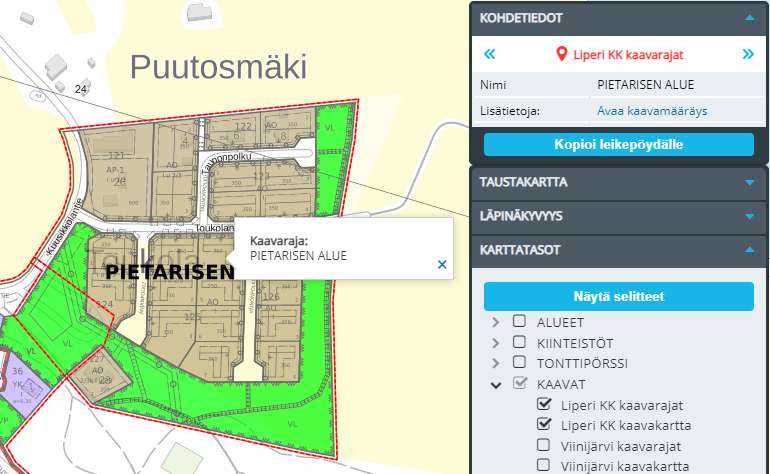
Task: Click the Viinijärvi kaavakartta label
Action: [625, 466]
